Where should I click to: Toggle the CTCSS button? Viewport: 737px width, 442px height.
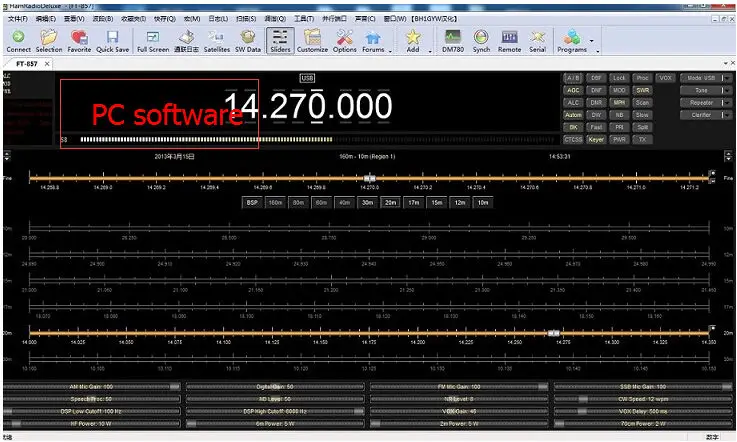(573, 140)
